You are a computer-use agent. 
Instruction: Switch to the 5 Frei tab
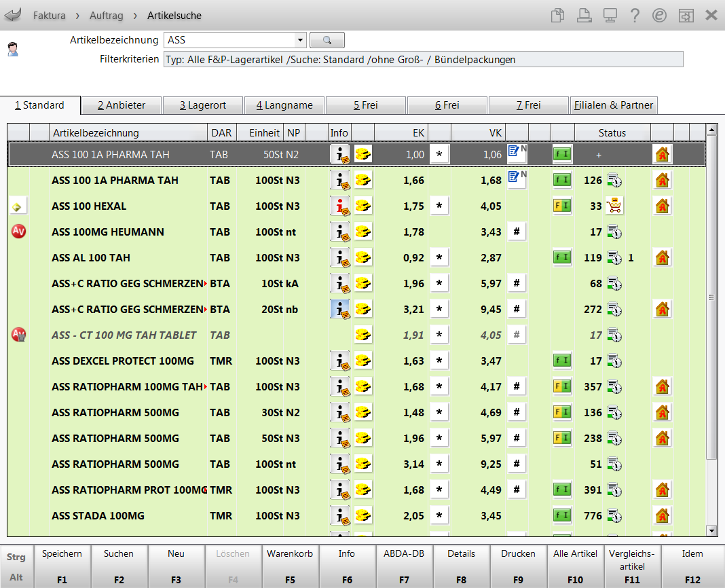click(366, 105)
